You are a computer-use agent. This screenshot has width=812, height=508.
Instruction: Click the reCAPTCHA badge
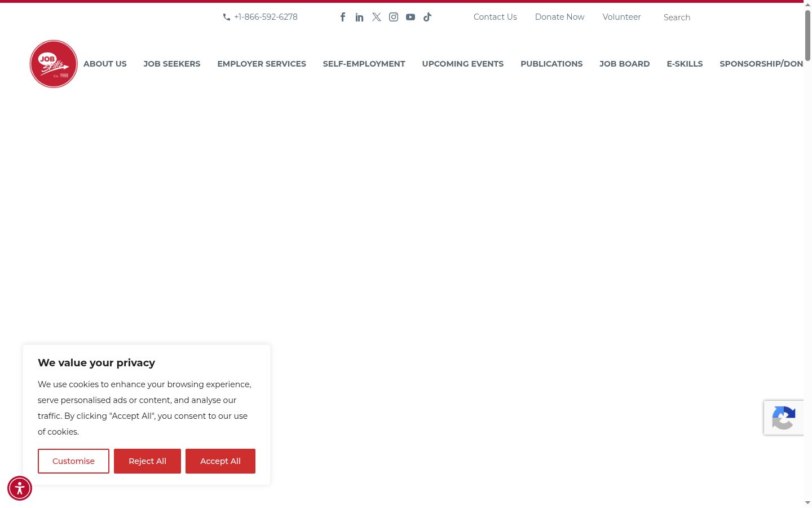(784, 418)
